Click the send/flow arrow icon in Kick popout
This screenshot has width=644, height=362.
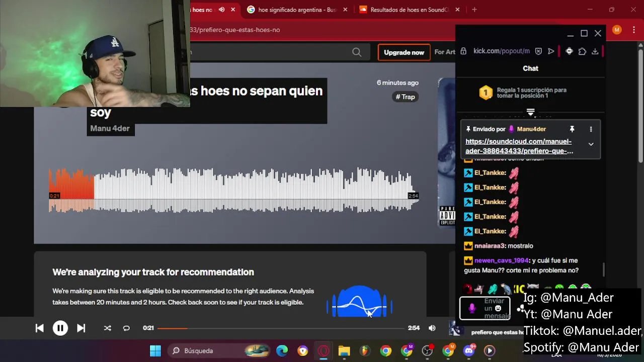551,51
